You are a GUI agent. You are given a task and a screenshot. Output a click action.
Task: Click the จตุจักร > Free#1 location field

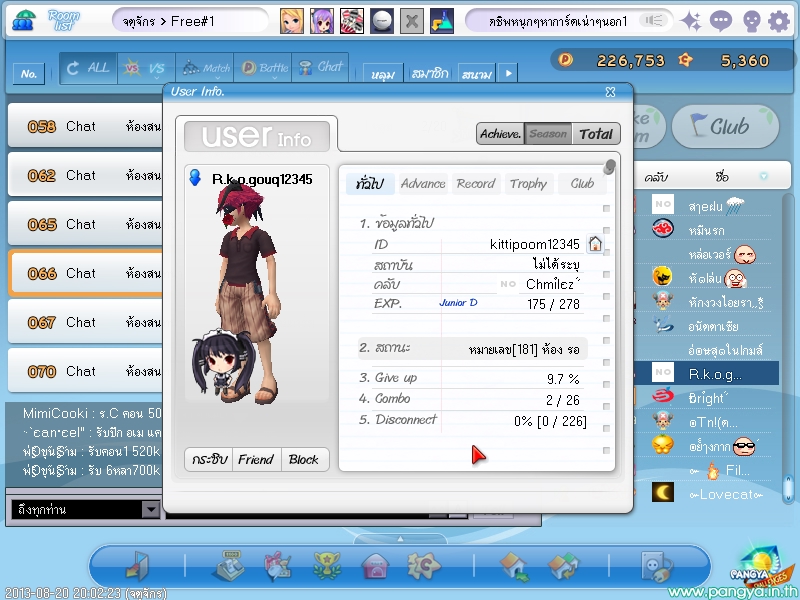click(x=190, y=21)
